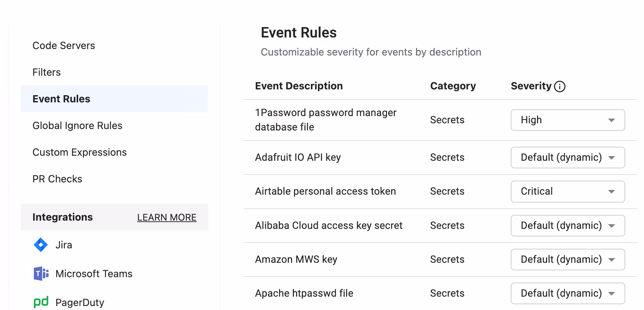Open severity dropdown for Amazon MWS key

[x=568, y=259]
